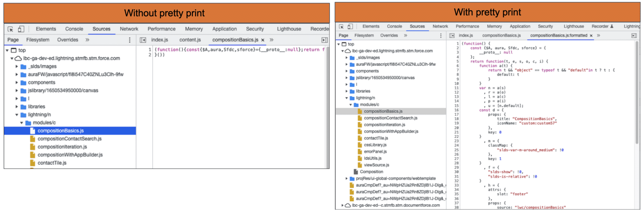Open cssLibrary.js file in right panel
The width and height of the screenshot is (644, 215).
375,145
